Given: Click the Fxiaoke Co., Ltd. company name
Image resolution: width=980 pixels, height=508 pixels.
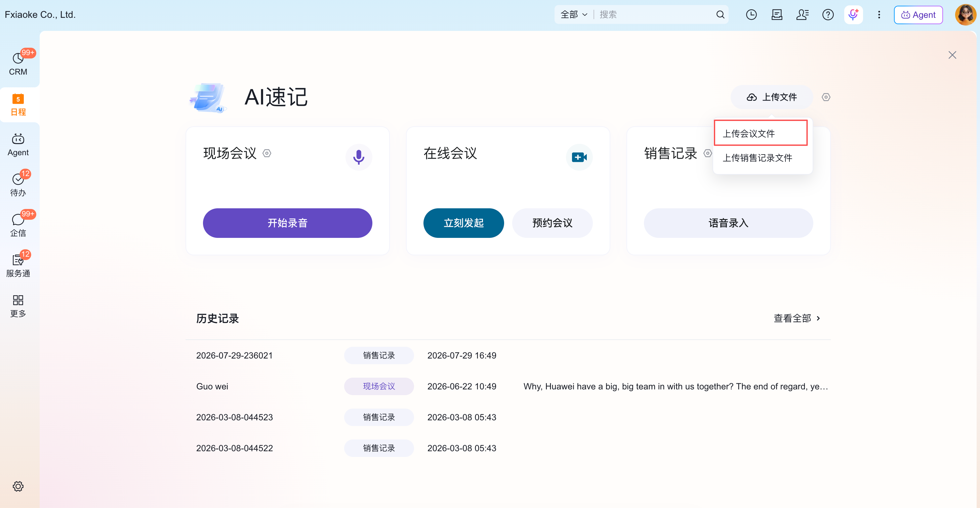Looking at the screenshot, I should coord(40,14).
